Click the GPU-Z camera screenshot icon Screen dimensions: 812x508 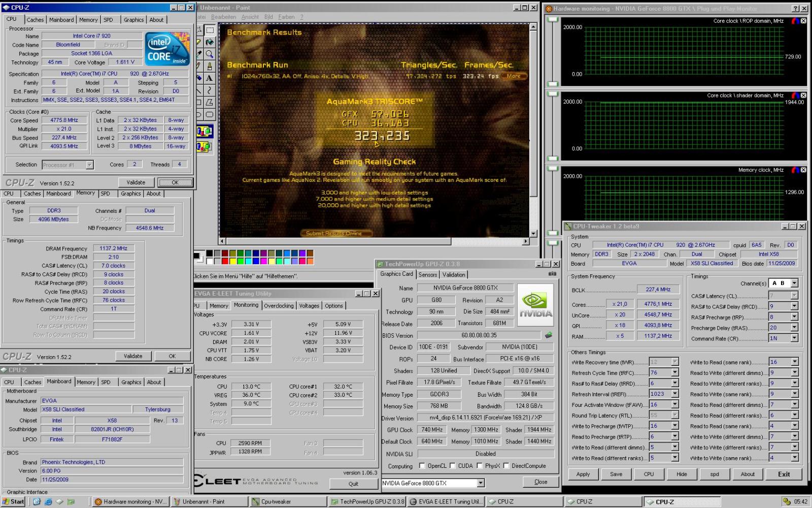552,274
